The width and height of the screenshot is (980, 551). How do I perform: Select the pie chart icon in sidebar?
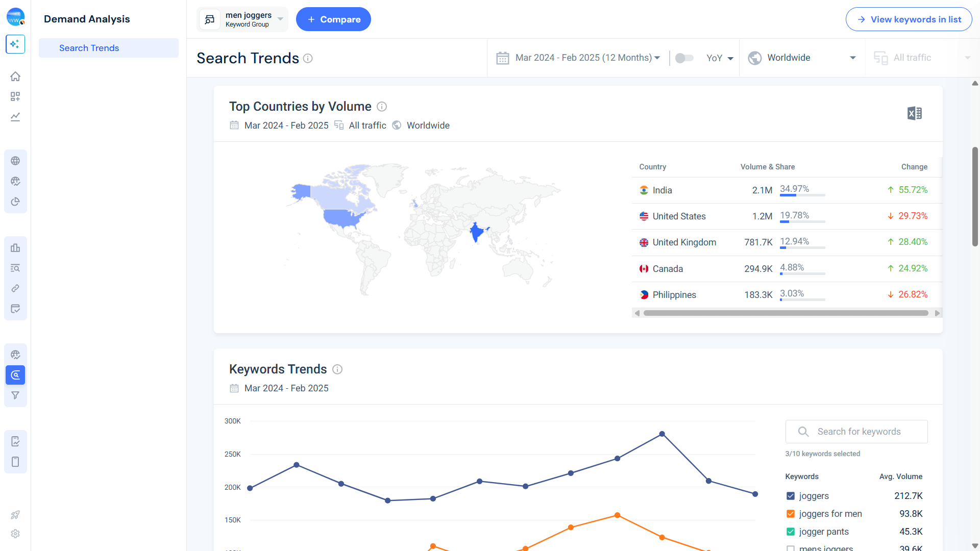[15, 202]
